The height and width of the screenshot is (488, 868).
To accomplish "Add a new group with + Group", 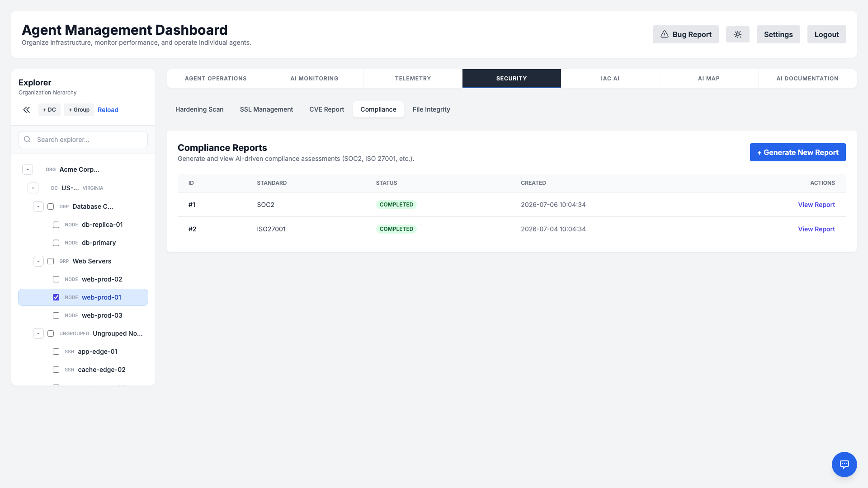I will pos(79,110).
